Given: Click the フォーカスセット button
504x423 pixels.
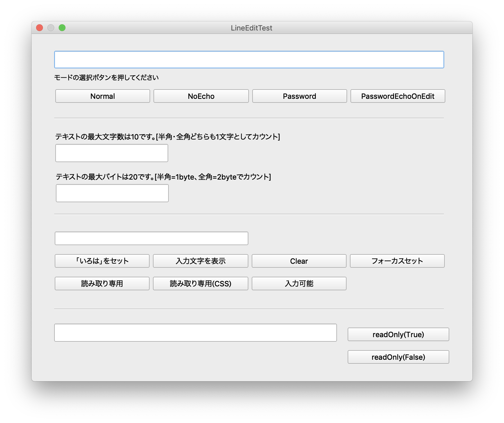Looking at the screenshot, I should point(397,261).
